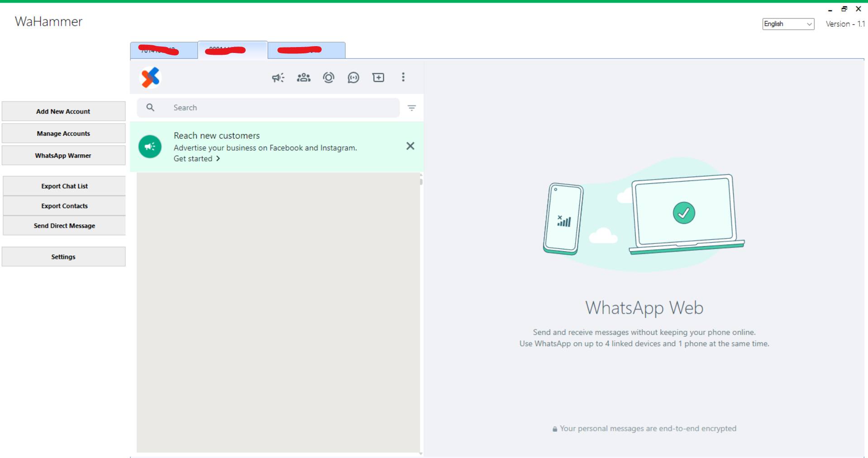Dismiss the Reach new customers banner
Image resolution: width=868 pixels, height=458 pixels.
point(410,146)
